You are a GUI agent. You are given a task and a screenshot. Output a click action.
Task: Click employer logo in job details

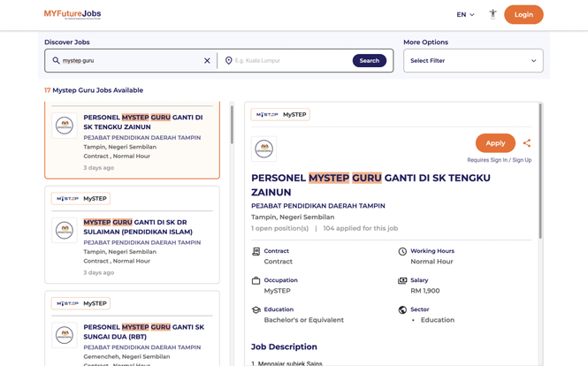[263, 149]
